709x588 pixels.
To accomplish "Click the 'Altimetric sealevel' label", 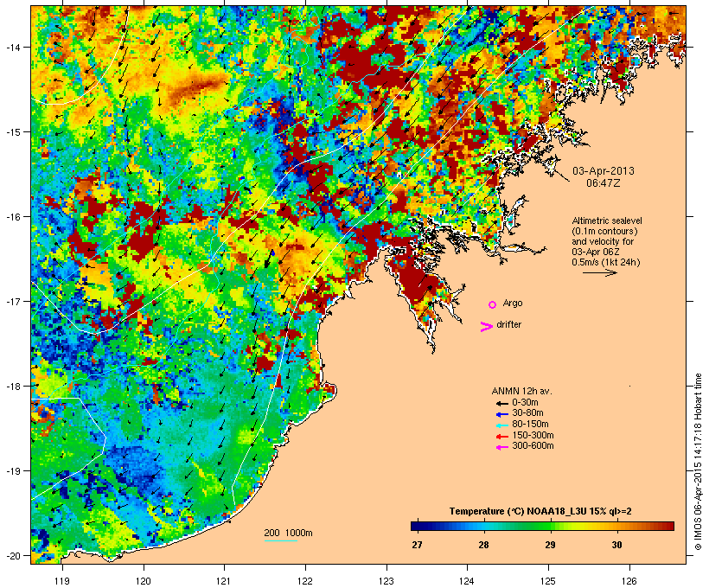I will 607,220.
